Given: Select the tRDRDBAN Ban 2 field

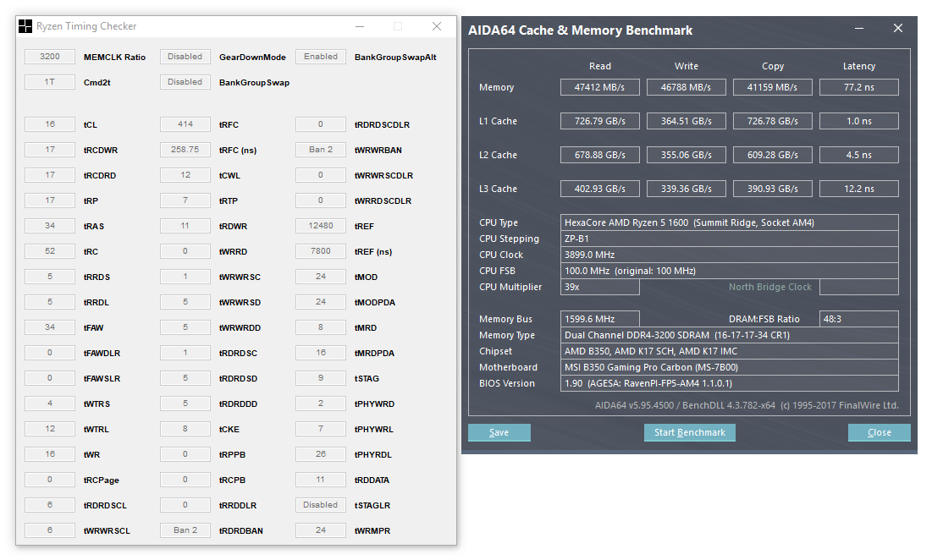Looking at the screenshot, I should pos(185,530).
